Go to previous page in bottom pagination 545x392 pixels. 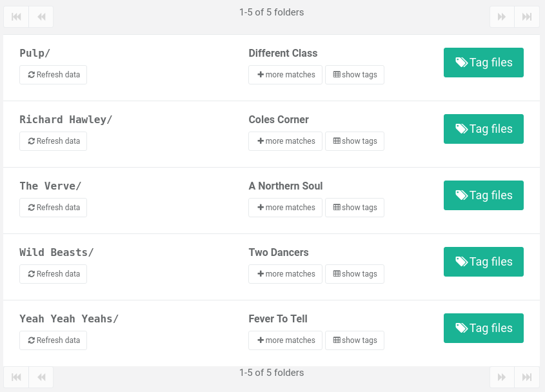coord(41,377)
